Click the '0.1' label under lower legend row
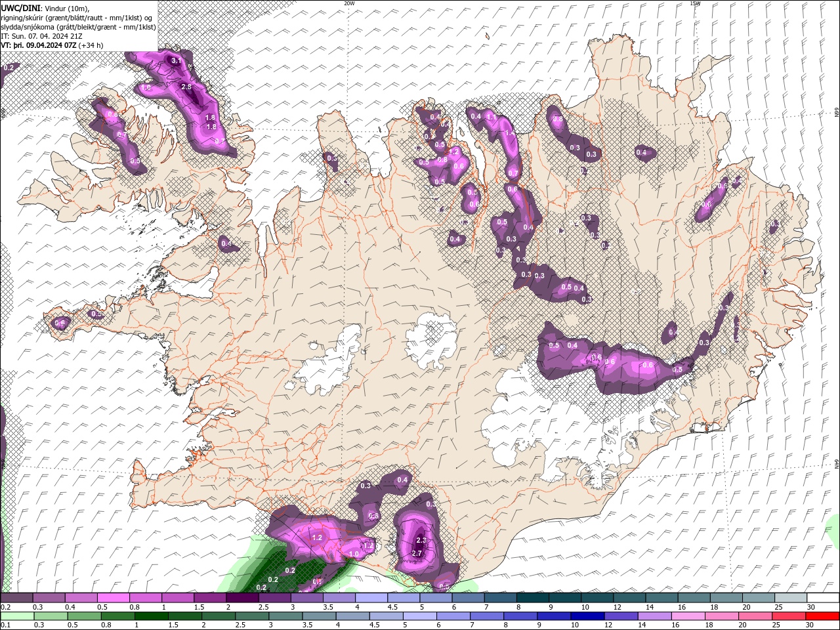840x630 pixels. [5, 625]
